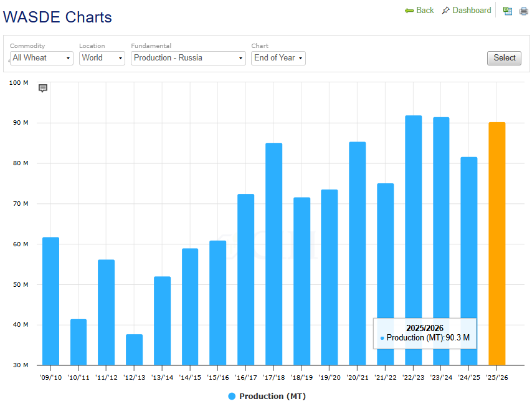This screenshot has height=404, width=532.
Task: Open the Commodity dropdown showing All Wheat
Action: 41,58
